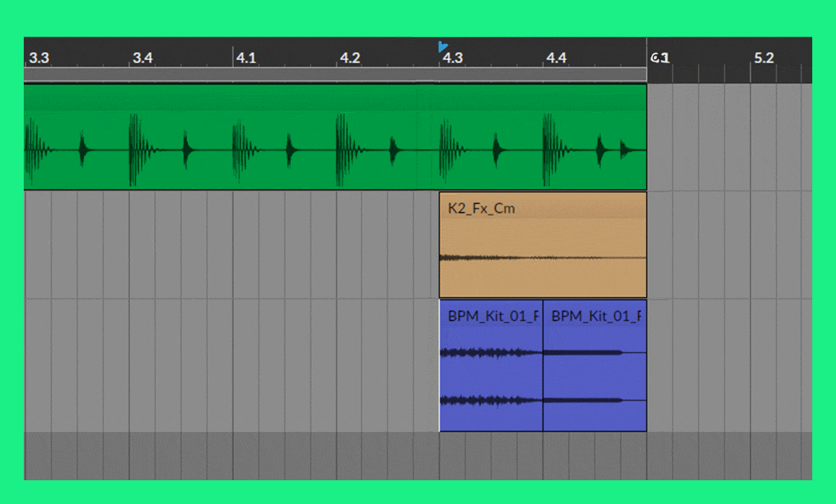This screenshot has width=836, height=504.
Task: Click the empty lane area before the K2_Fx_Cm clip
Action: point(230,245)
